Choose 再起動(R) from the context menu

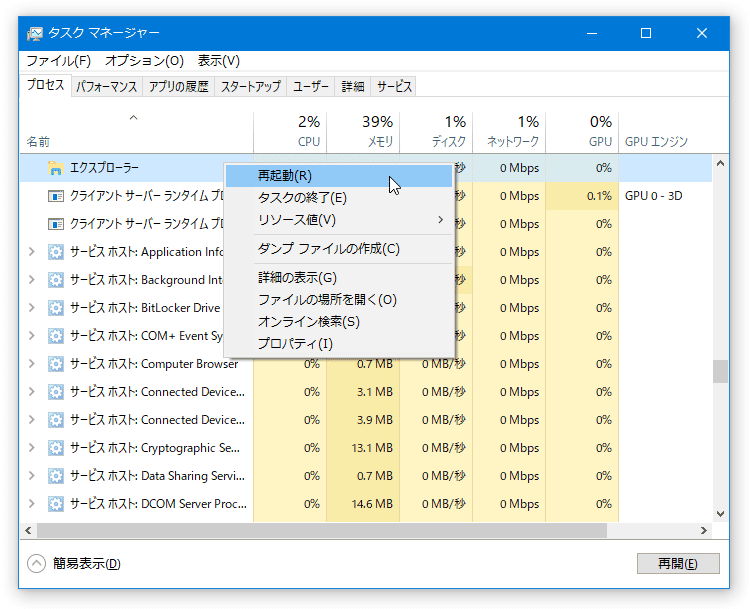point(339,176)
